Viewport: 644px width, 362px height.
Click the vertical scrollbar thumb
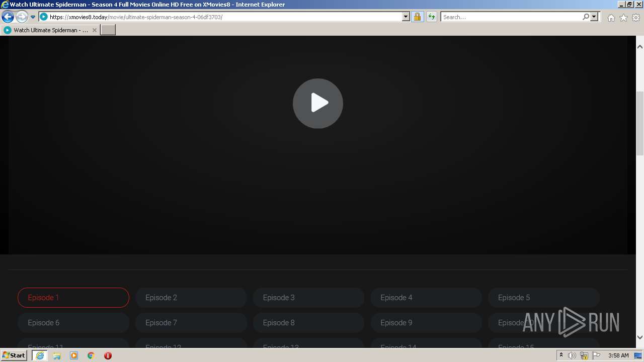[x=640, y=123]
